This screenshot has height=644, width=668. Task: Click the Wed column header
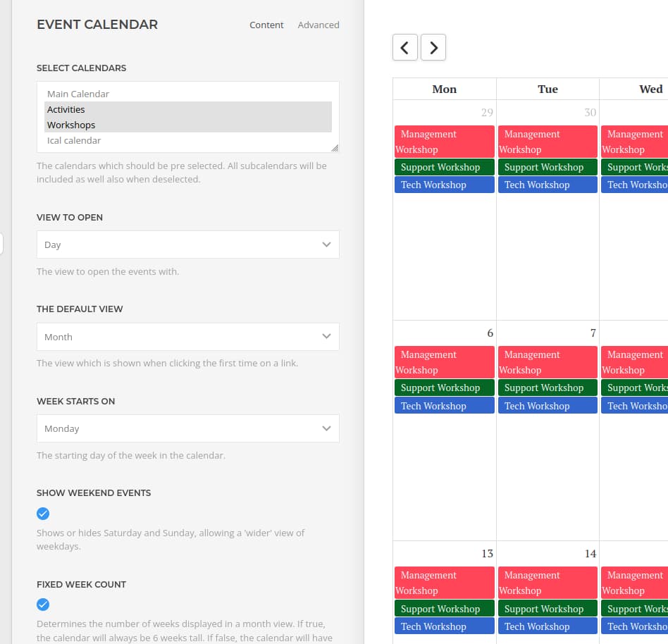click(x=650, y=89)
